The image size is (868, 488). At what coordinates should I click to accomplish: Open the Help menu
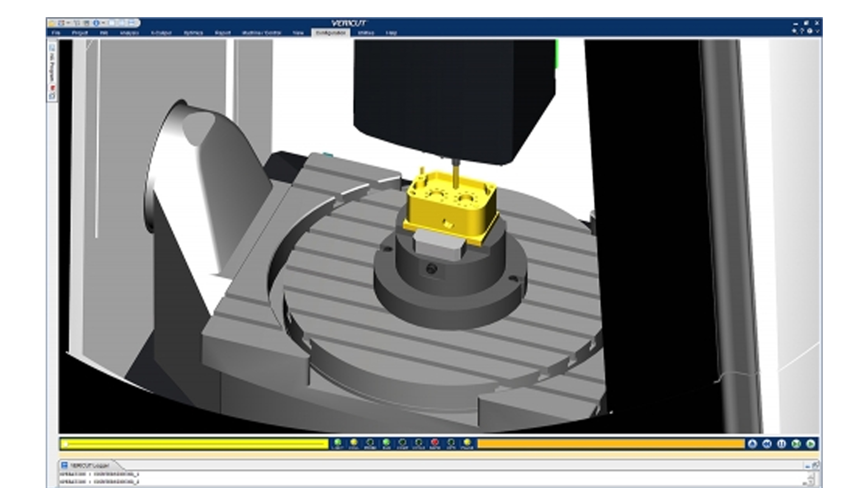(x=391, y=33)
